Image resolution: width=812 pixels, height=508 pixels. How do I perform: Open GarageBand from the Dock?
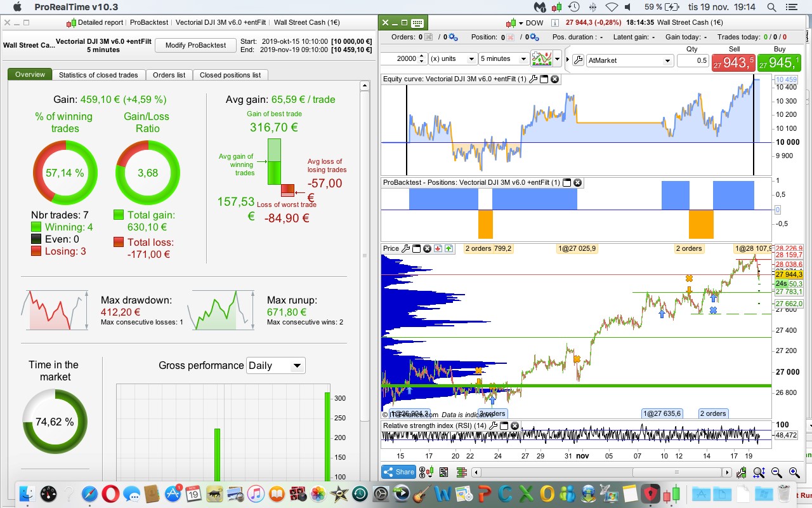[421, 493]
